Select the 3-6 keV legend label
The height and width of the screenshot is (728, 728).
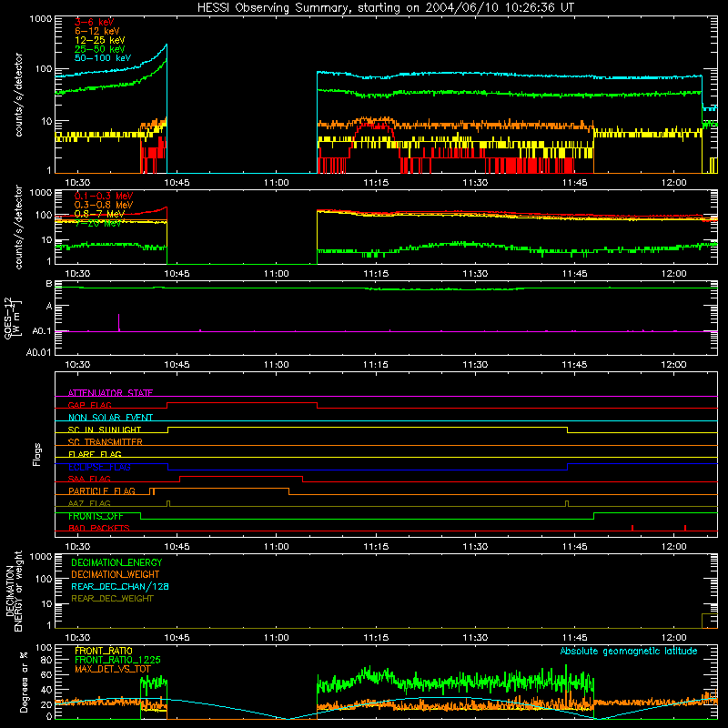tap(95, 22)
